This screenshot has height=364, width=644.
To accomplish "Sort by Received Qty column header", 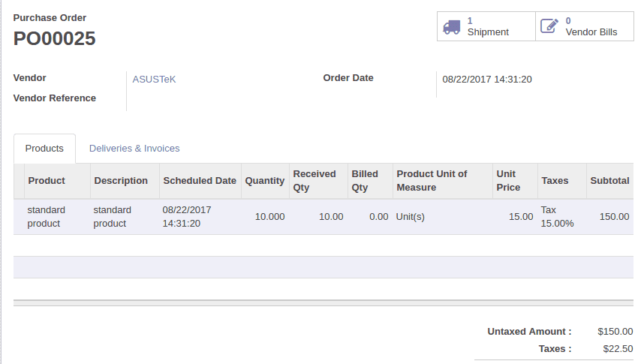I will [x=314, y=181].
